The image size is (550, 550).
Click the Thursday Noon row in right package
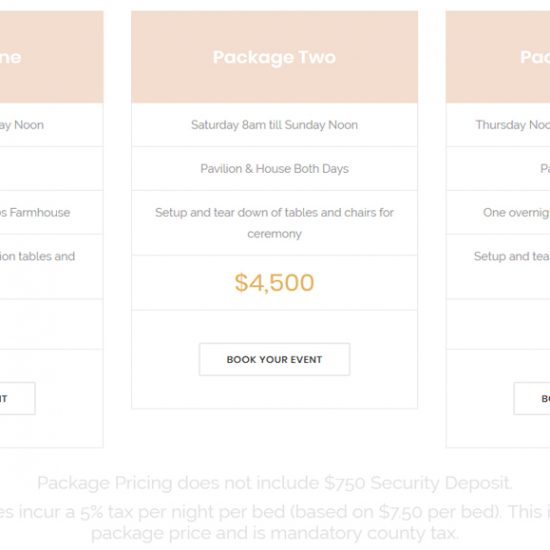click(498, 125)
